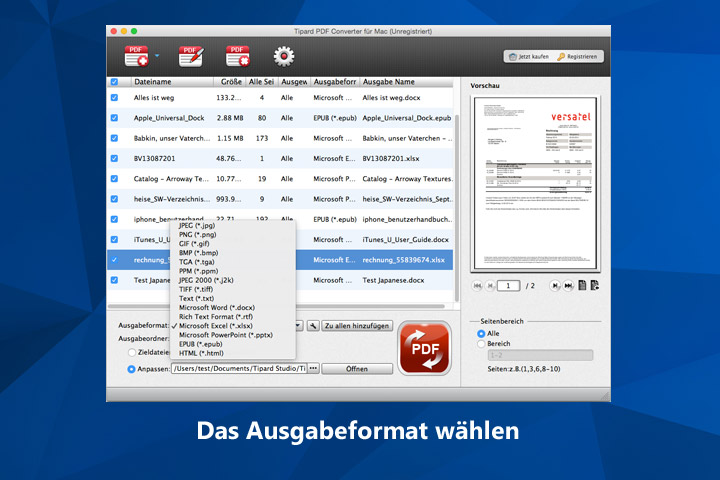The height and width of the screenshot is (480, 720).
Task: Click the Jetzt kaufen button
Action: pos(529,56)
